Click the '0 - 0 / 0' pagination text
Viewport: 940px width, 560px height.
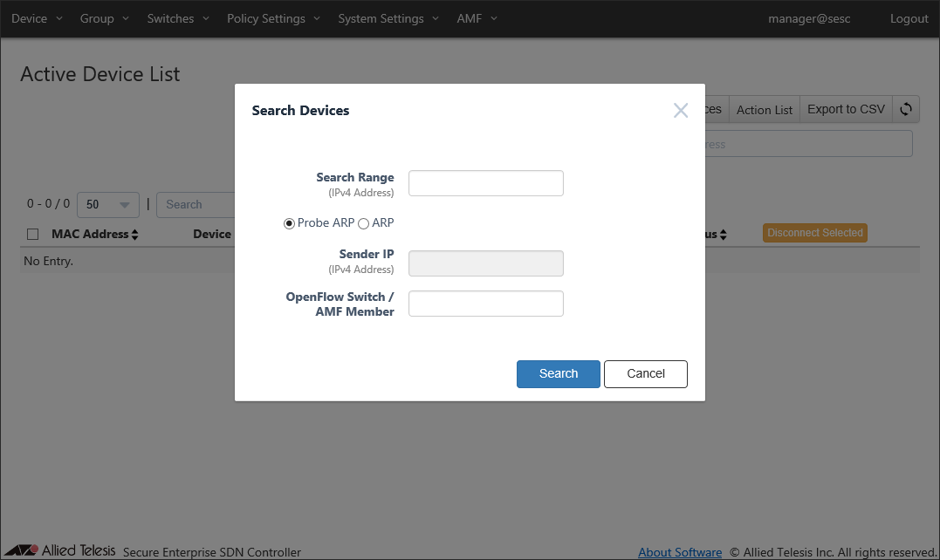48,203
